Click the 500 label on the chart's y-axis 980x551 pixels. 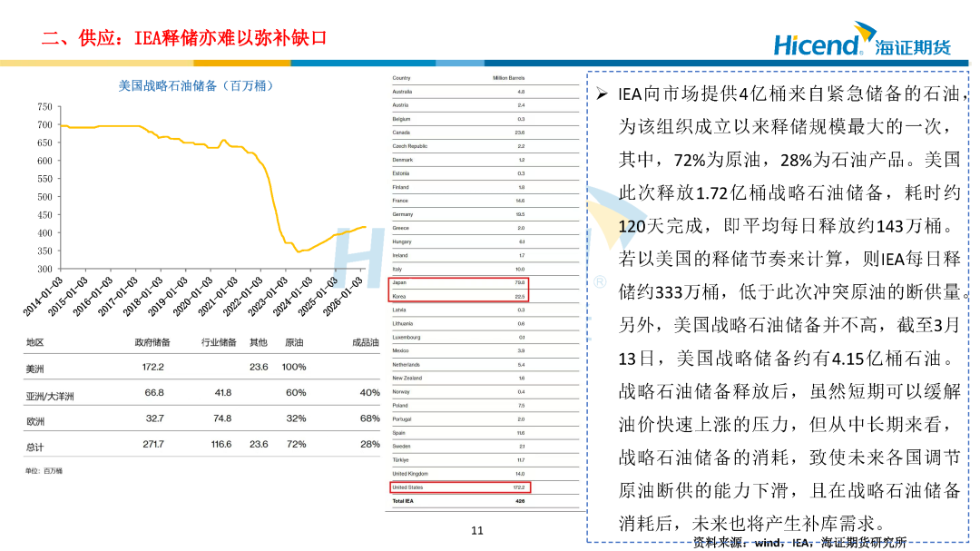[x=44, y=197]
